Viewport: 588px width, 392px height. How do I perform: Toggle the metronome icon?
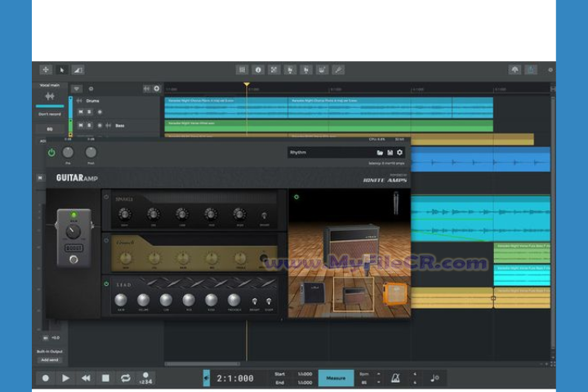(395, 378)
